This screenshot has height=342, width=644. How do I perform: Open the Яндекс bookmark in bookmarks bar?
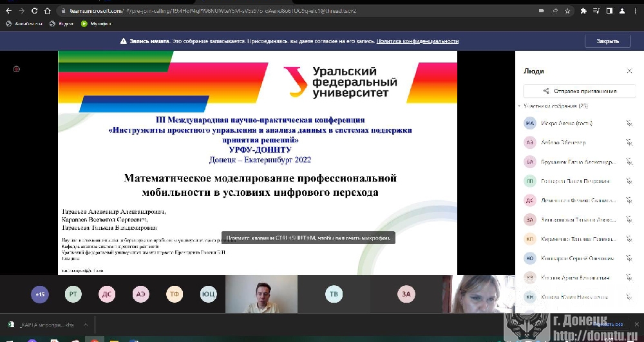[x=62, y=23]
